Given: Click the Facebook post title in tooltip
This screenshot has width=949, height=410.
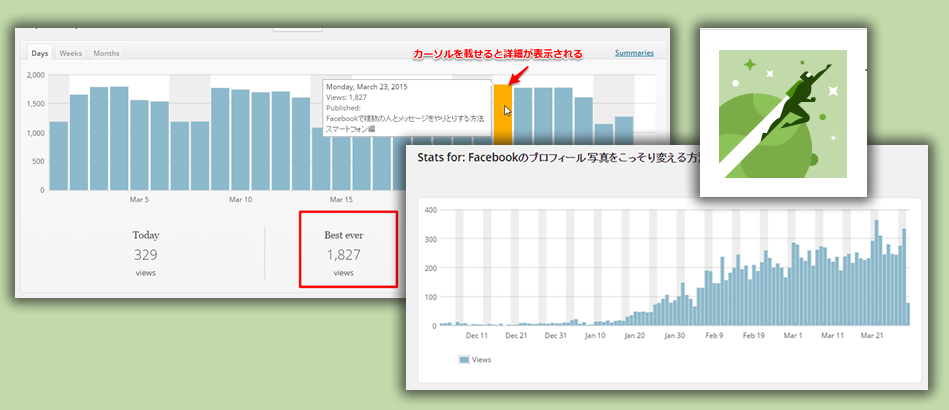Looking at the screenshot, I should (405, 125).
